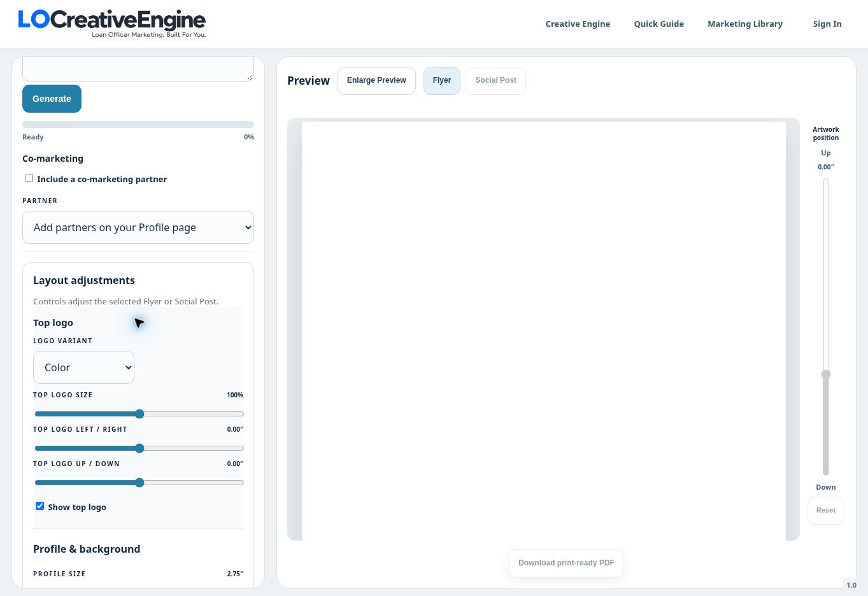Switch to the Social Post tab
The height and width of the screenshot is (596, 868).
click(x=495, y=81)
